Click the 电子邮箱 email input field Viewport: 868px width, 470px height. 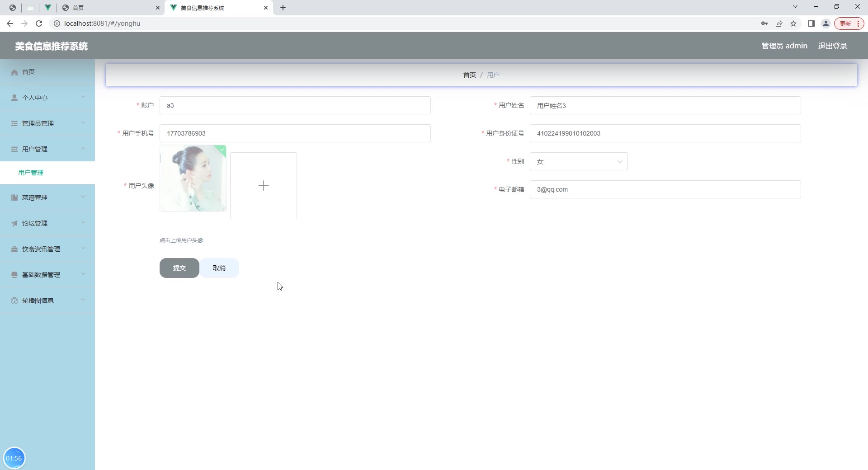(665, 189)
